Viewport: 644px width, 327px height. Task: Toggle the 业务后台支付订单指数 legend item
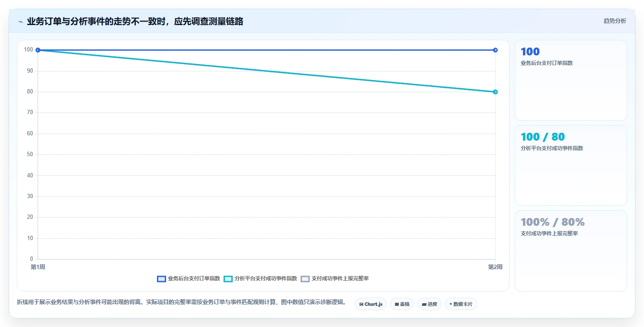click(189, 279)
